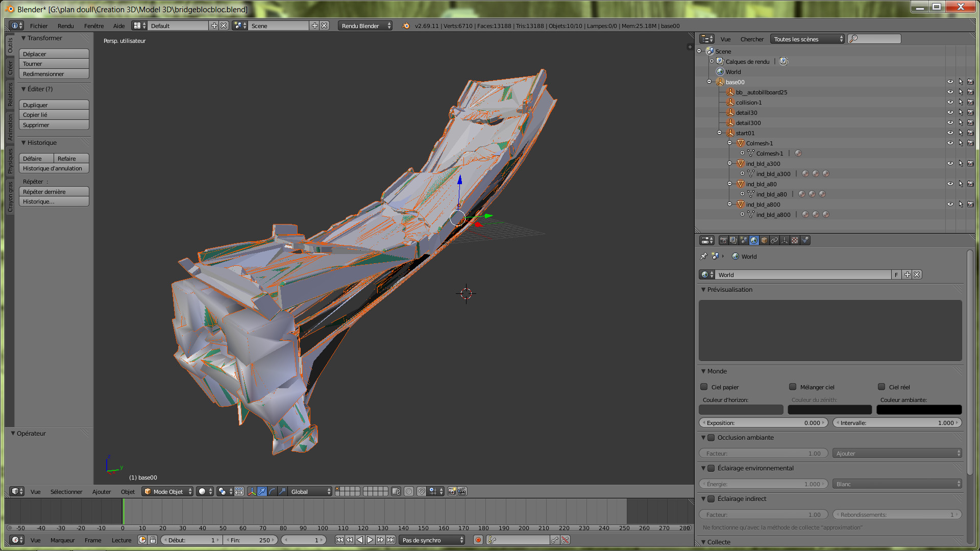This screenshot has height=551, width=980.
Task: Click the Déplacer button
Action: point(54,54)
